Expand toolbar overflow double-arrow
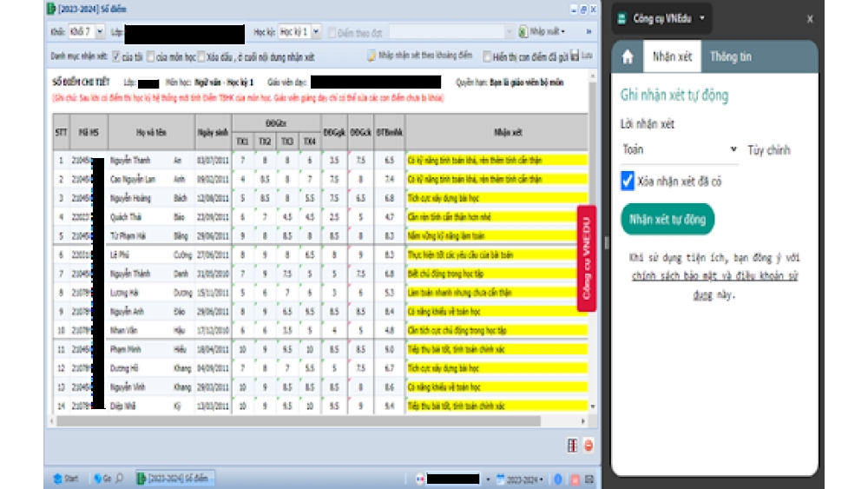This screenshot has height=489, width=868. tap(589, 31)
